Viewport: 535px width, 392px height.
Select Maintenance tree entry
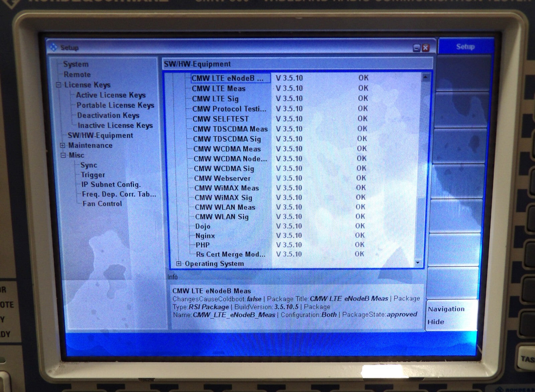[90, 145]
